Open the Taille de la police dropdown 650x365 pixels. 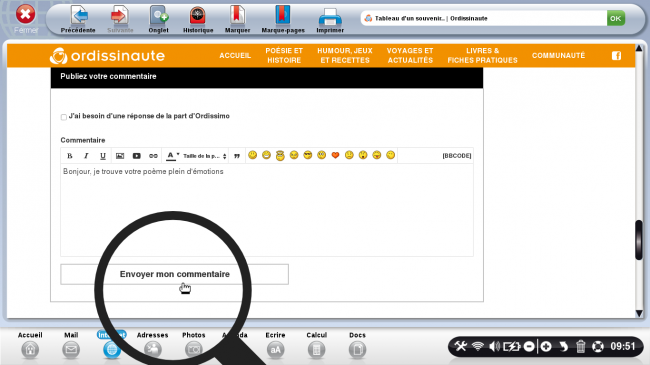point(205,156)
